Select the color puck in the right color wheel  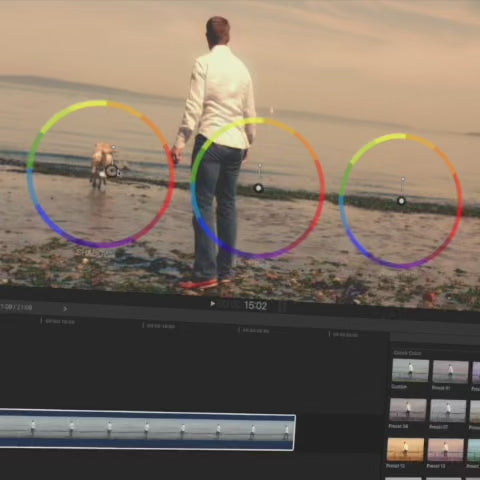coord(401,201)
